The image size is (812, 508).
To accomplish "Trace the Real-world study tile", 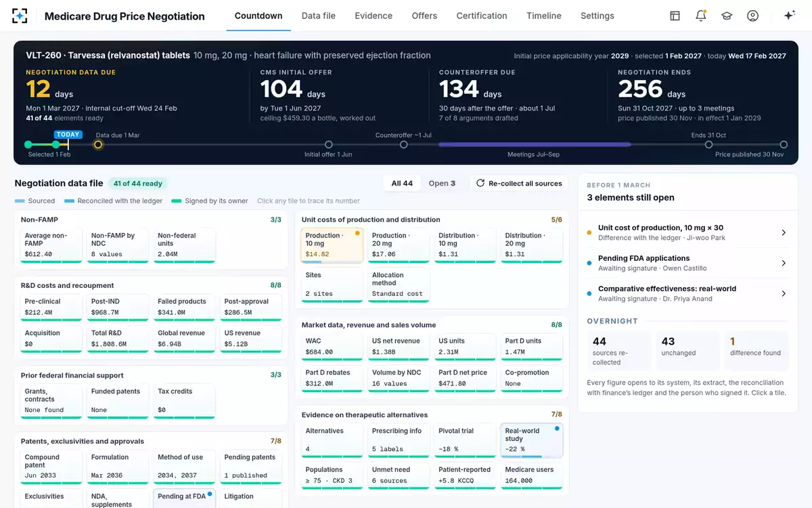I will (x=531, y=440).
